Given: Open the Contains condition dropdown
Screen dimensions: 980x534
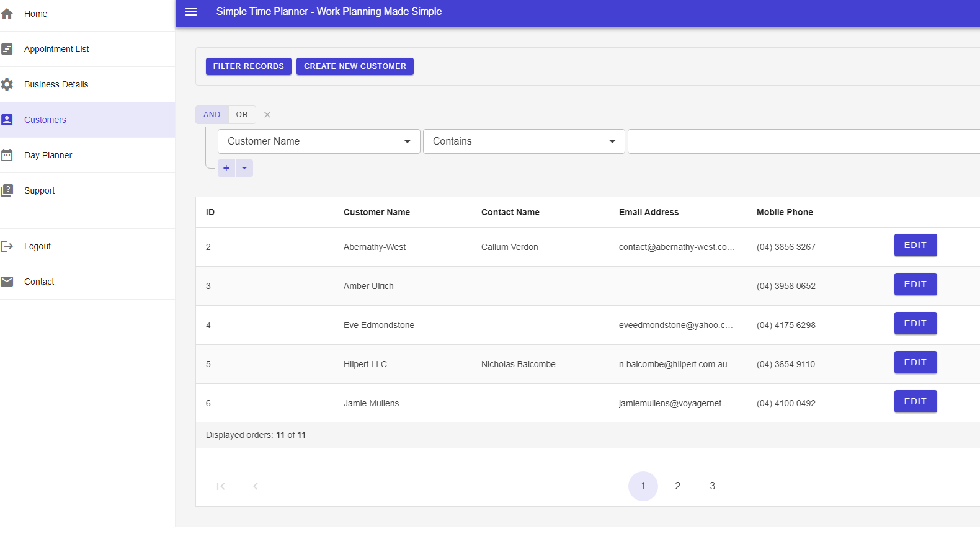Looking at the screenshot, I should (x=523, y=141).
